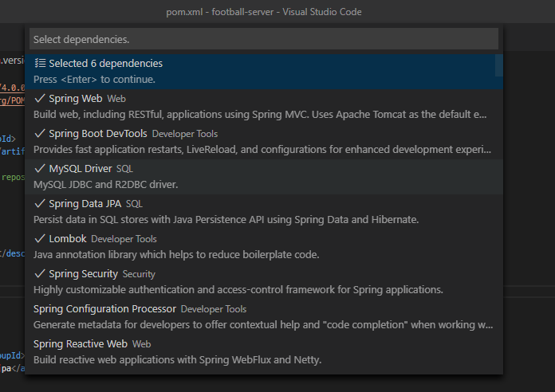The height and width of the screenshot is (392, 555).
Task: Click the dependency list scrollbar thumb
Action: 499,65
